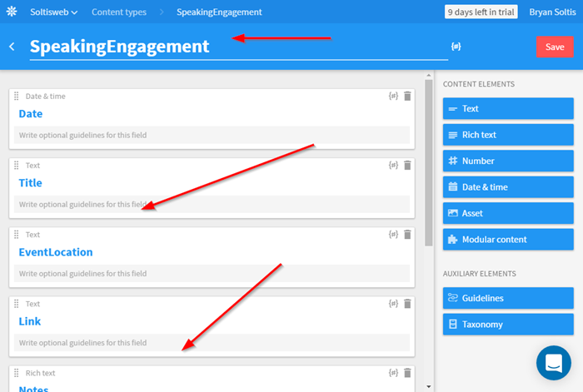Click the Rich text type label on Notes
Image resolution: width=583 pixels, height=392 pixels.
(x=40, y=373)
